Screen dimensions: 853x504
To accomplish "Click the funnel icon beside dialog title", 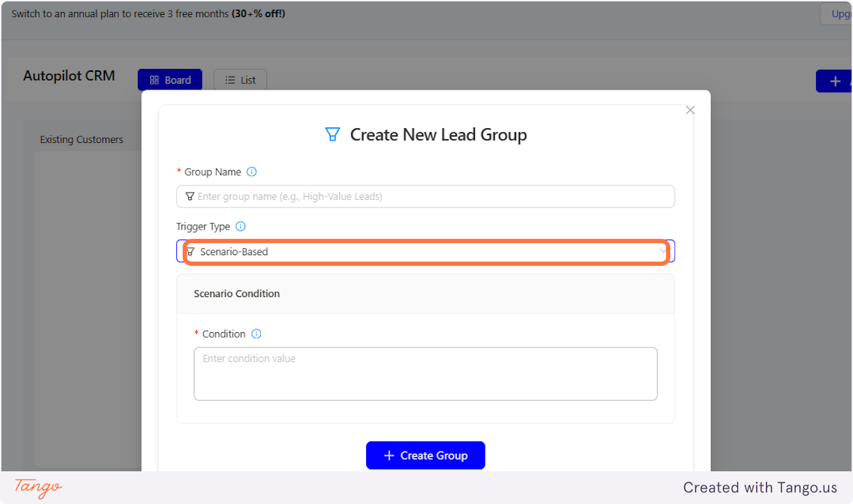I will (332, 134).
